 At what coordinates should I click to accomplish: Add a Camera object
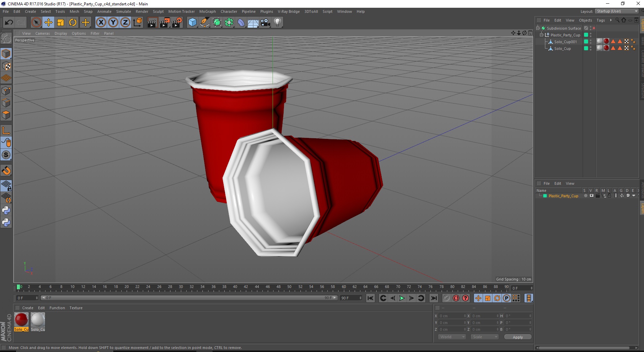tap(265, 23)
